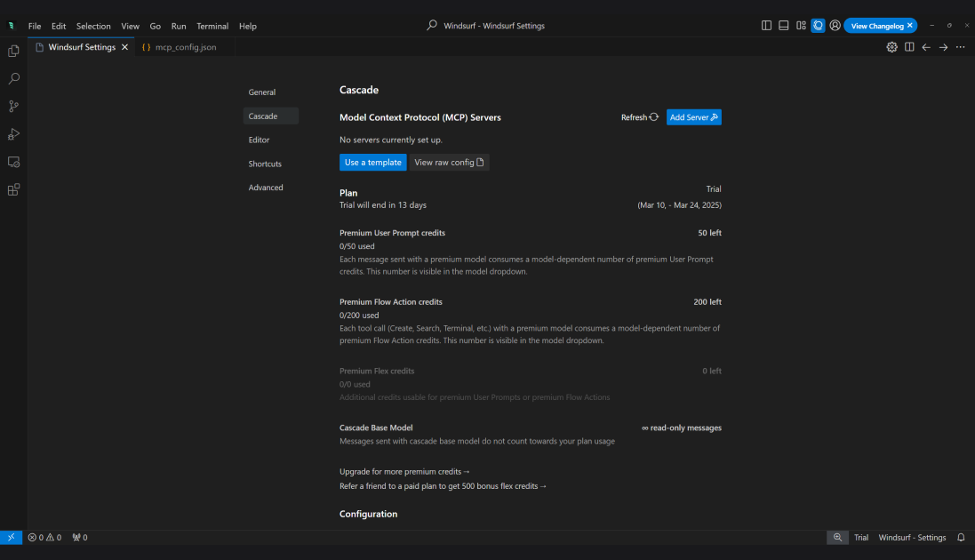Open the Extensions view

click(13, 189)
